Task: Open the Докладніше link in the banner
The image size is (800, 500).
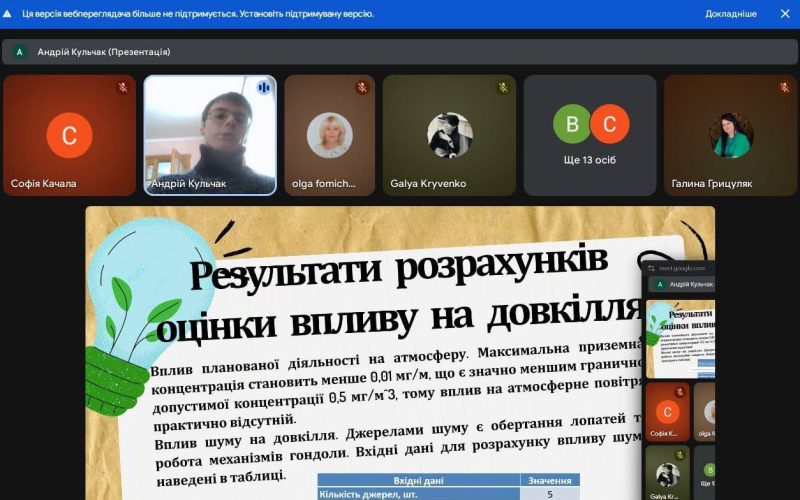Action: [x=731, y=14]
